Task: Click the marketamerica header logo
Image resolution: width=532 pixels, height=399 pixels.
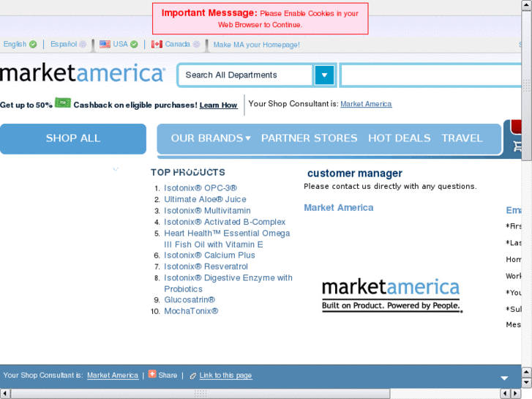Action: click(x=83, y=72)
